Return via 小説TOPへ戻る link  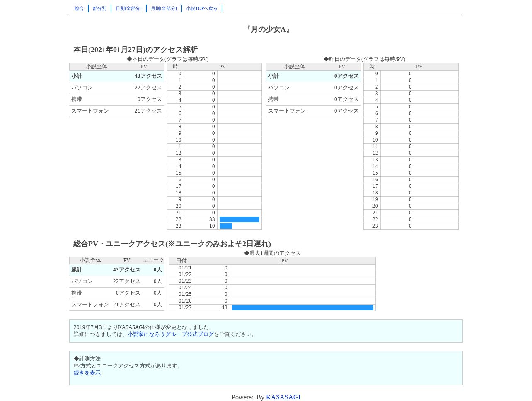(202, 8)
